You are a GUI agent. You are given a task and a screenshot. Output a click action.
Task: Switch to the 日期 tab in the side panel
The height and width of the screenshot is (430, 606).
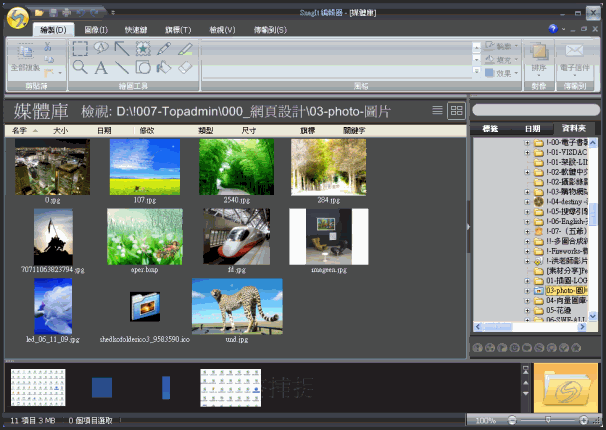point(533,129)
